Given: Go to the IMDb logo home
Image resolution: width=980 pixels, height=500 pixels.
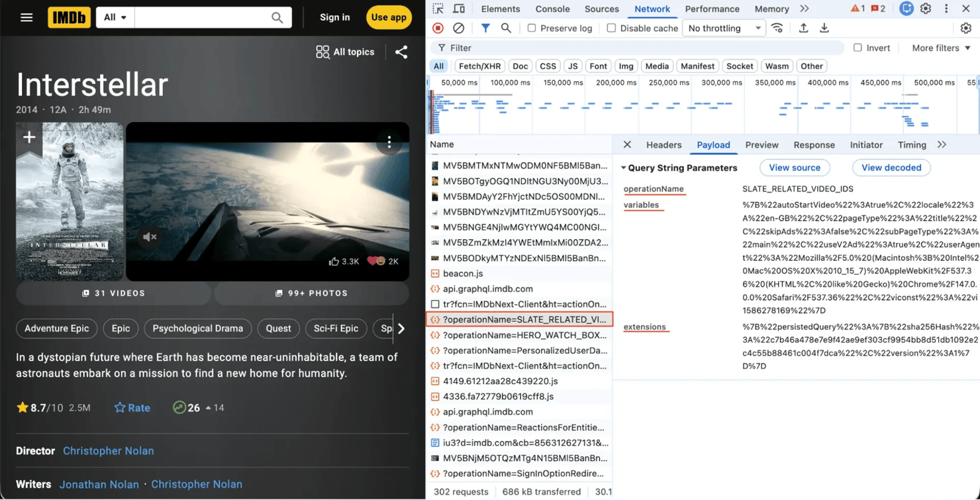Looking at the screenshot, I should click(69, 17).
